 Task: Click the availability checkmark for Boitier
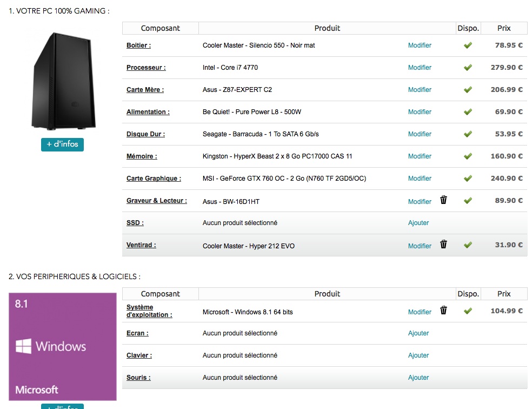(x=468, y=45)
